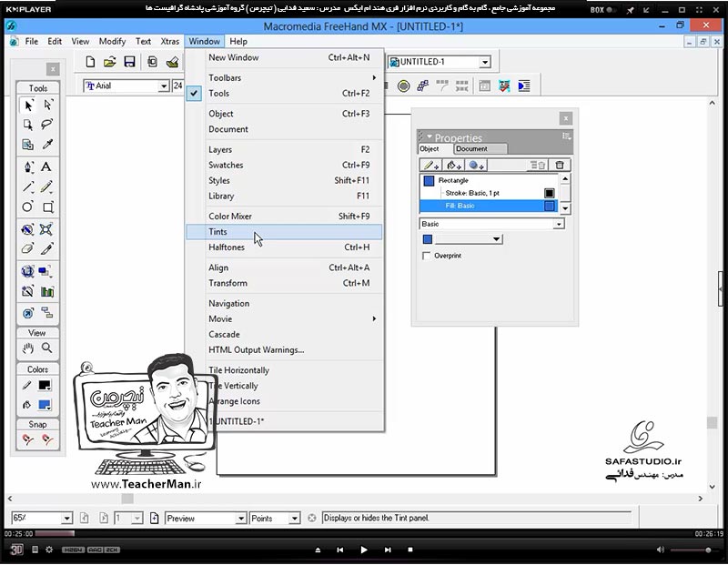The height and width of the screenshot is (565, 728).
Task: Select the Pencil tool
Action: 46,187
